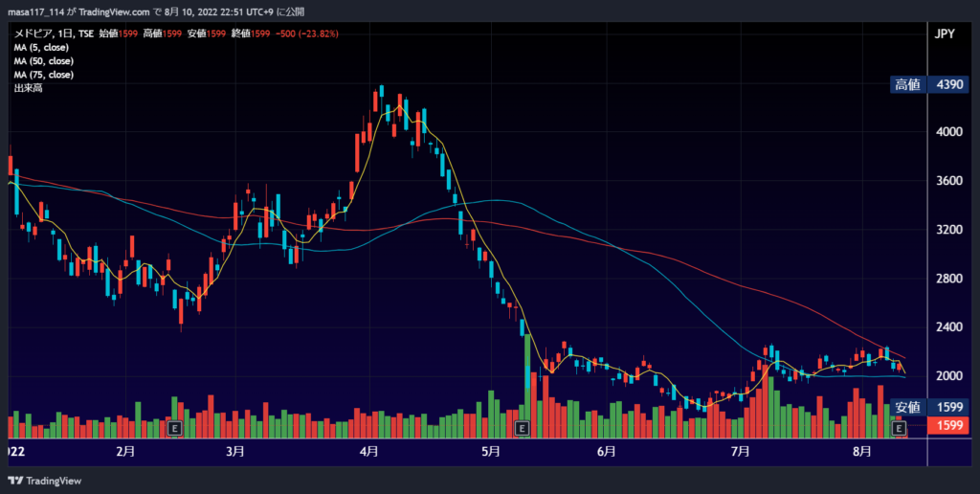Click the -500 (-23.82%) change value
The height and width of the screenshot is (494, 980).
coord(307,34)
